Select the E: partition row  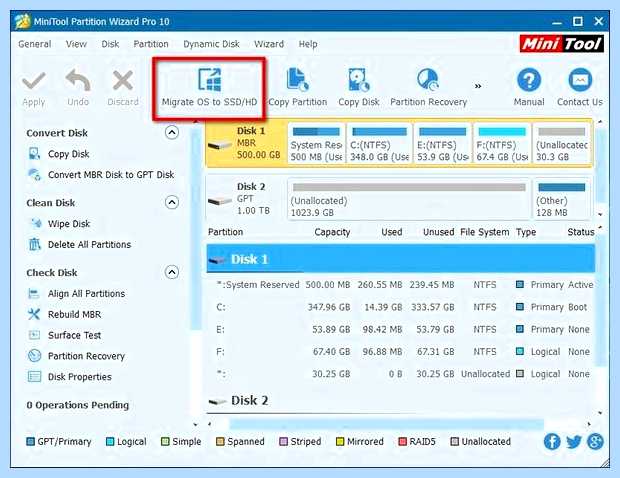click(x=401, y=329)
